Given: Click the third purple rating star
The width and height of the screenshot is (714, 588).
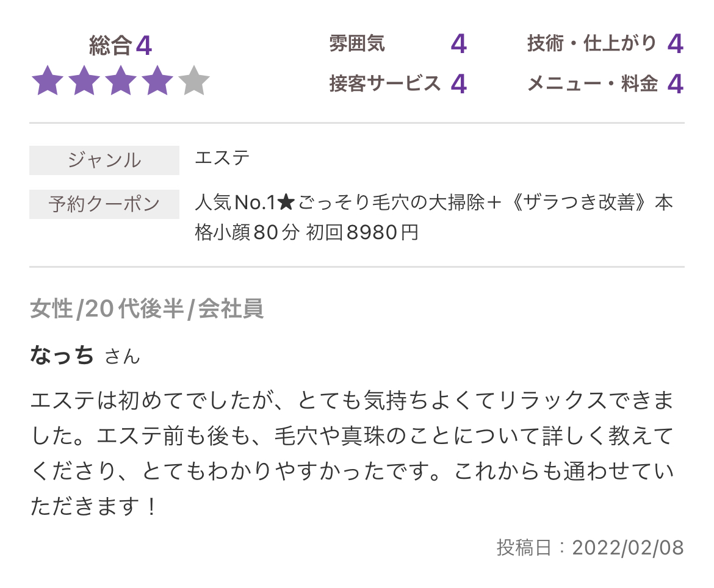Looking at the screenshot, I should point(121,81).
